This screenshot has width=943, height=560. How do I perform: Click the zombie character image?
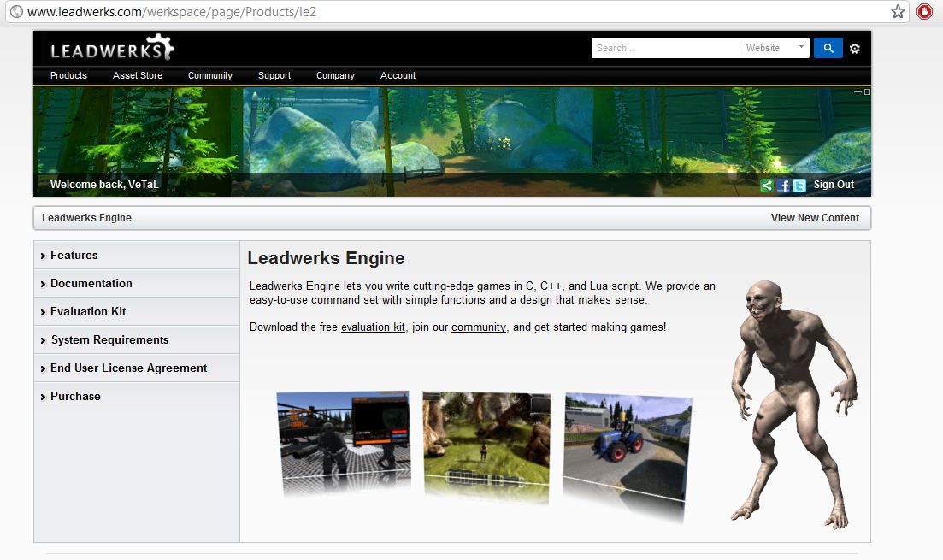[x=793, y=404]
